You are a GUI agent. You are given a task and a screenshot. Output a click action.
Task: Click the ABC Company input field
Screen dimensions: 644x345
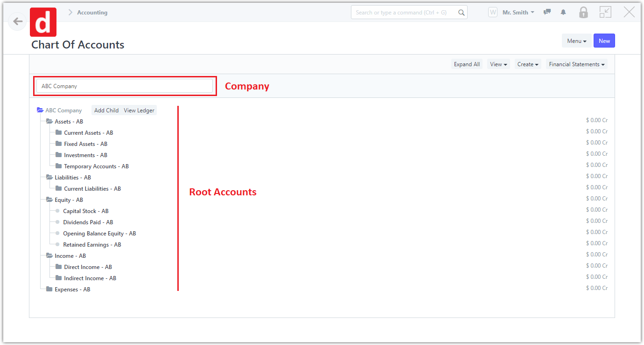(x=125, y=86)
